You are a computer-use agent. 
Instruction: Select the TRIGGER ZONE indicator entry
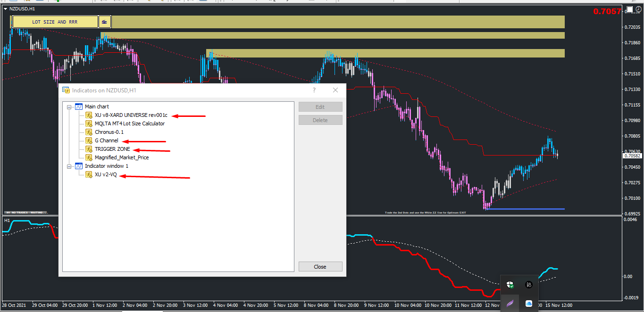[x=112, y=149]
